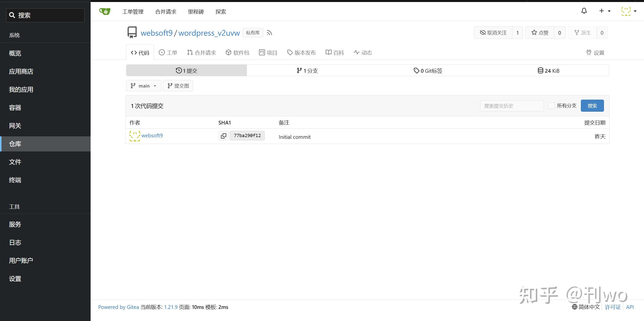The height and width of the screenshot is (321, 644).
Task: Open the notifications bell
Action: [584, 11]
